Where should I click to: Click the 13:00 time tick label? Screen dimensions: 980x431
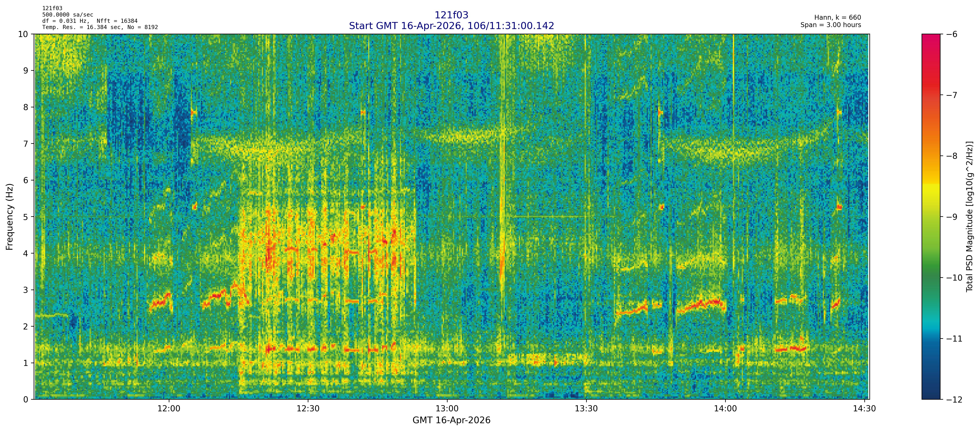pyautogui.click(x=447, y=409)
